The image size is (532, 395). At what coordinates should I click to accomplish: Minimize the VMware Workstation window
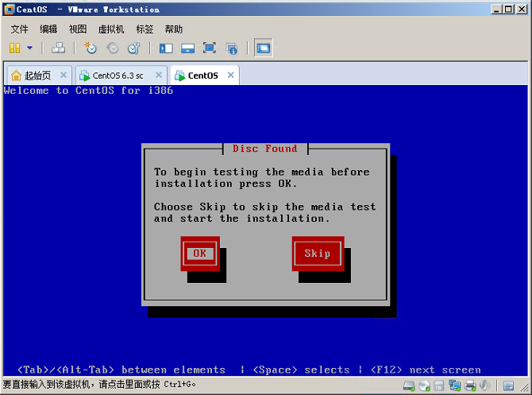496,10
